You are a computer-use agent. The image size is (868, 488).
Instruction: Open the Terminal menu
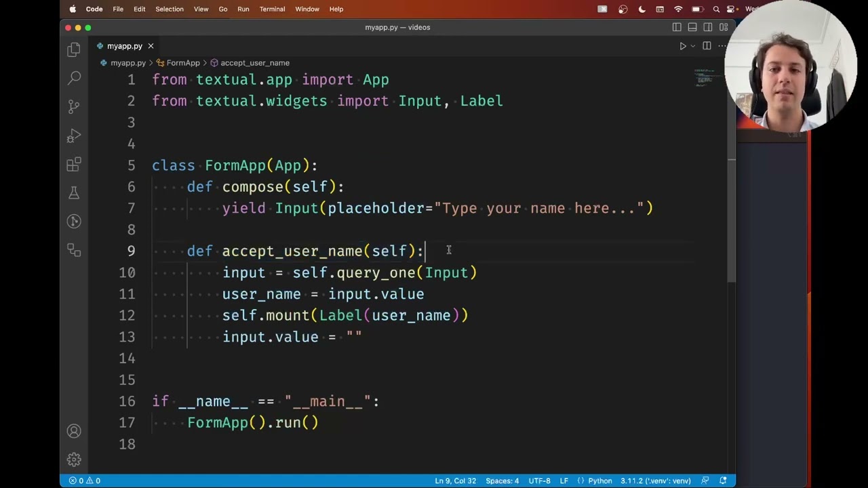point(272,9)
